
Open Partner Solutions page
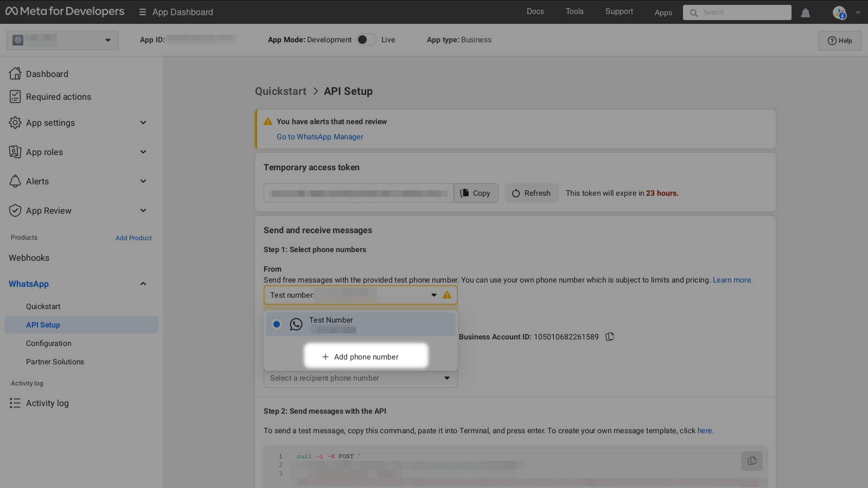coord(55,362)
